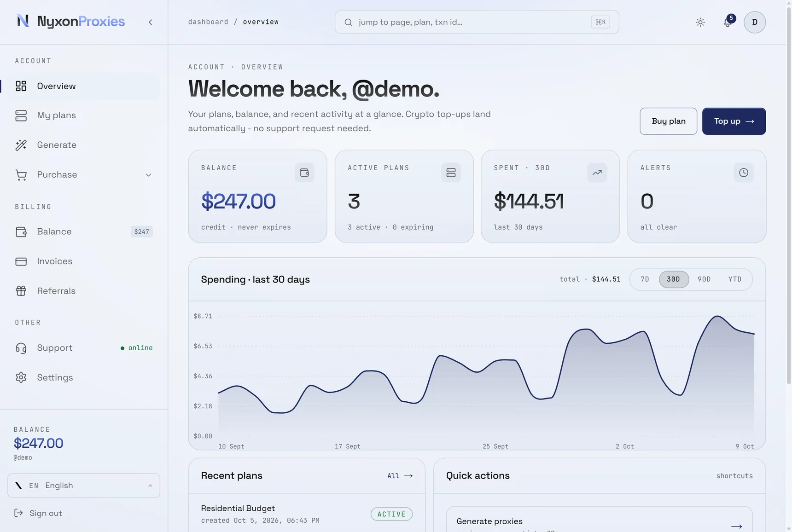Open the notifications bell
The image size is (792, 532).
point(728,22)
